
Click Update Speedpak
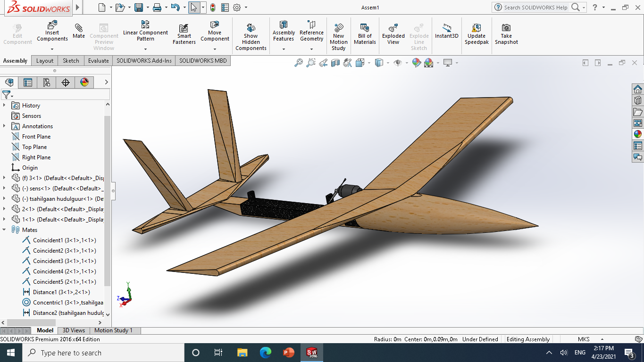(x=476, y=32)
